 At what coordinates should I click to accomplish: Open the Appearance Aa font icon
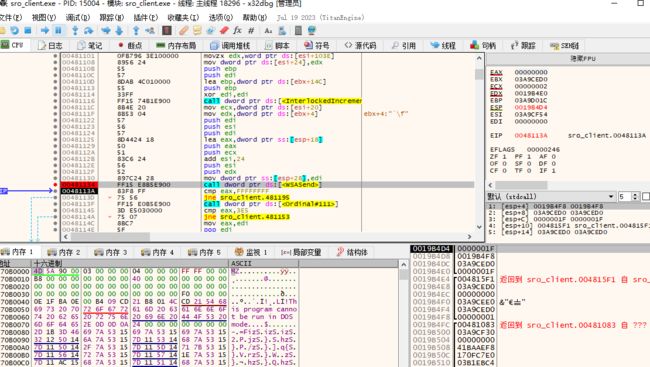pos(268,30)
